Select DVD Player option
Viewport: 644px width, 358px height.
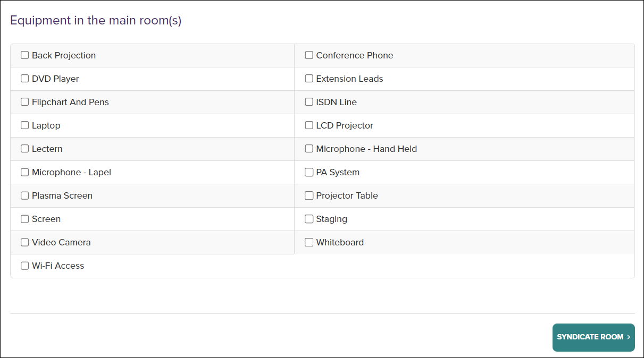(24, 78)
